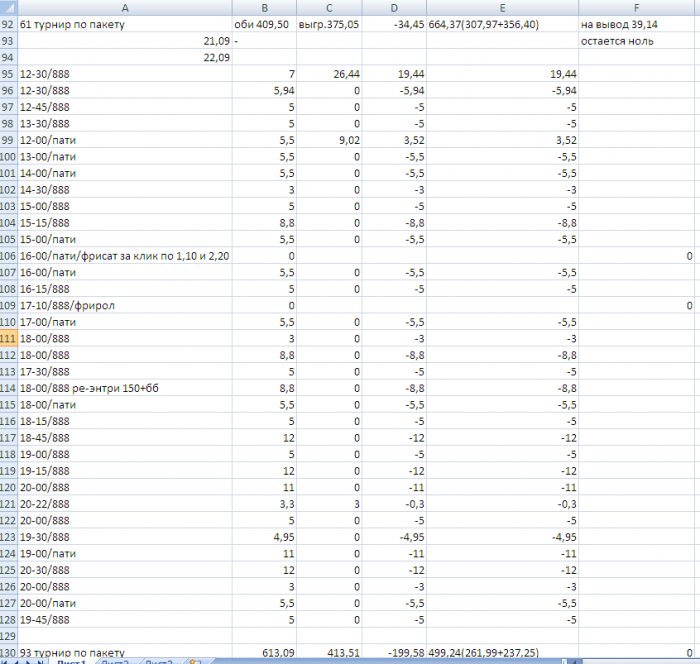Click cell '5,94' in column B

click(264, 91)
